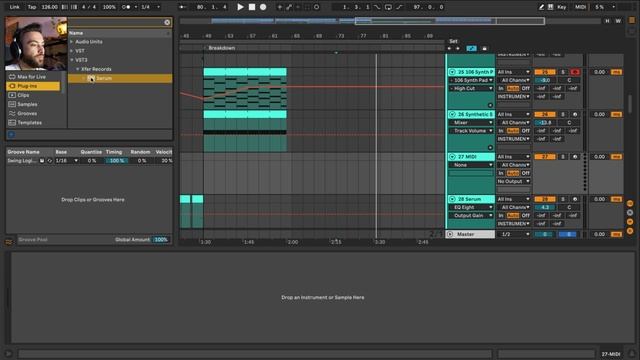Solo track 26 Synthetic
The width and height of the screenshot is (640, 360).
[x=563, y=114]
